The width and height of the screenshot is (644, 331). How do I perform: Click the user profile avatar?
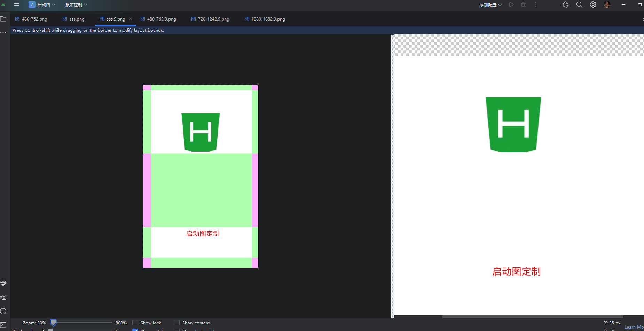(x=607, y=5)
